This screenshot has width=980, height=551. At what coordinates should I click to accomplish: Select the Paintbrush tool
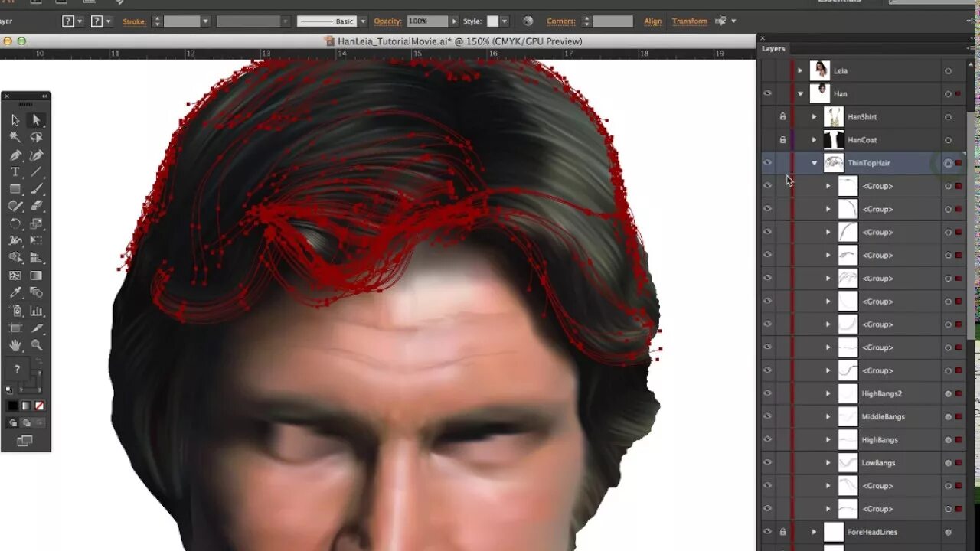coord(36,189)
